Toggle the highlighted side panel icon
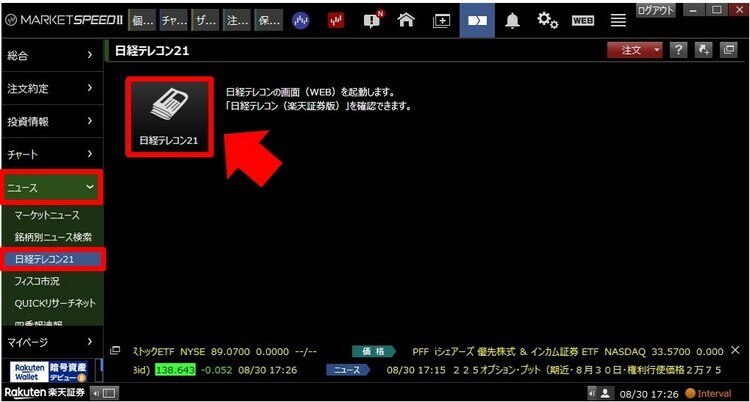 click(477, 20)
